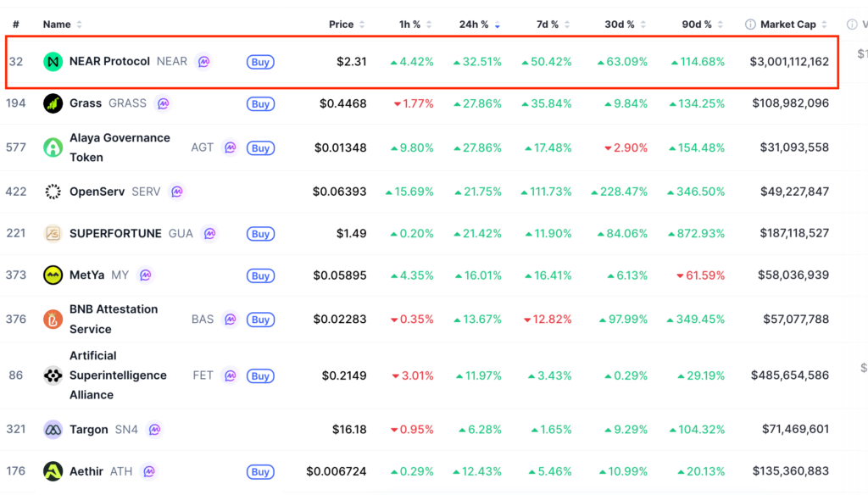The image size is (868, 495).
Task: Open Grass coin logo
Action: tap(53, 103)
